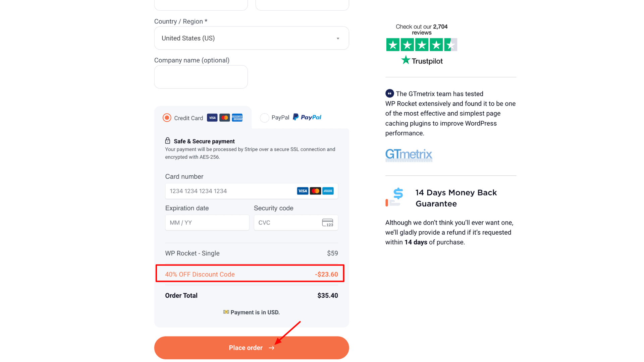Click the money back guarantee dollar icon
644x362 pixels.
click(x=394, y=197)
